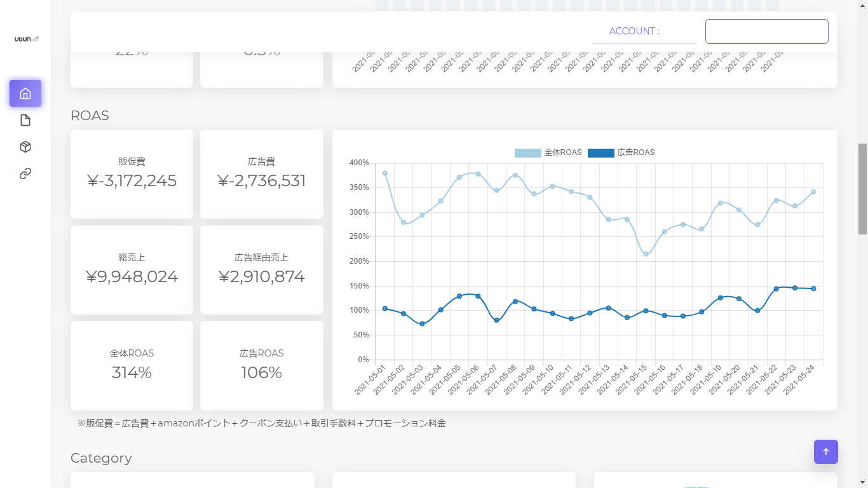Open the ACCOUNT selection box
Screen dimensions: 868x488
tap(767, 31)
